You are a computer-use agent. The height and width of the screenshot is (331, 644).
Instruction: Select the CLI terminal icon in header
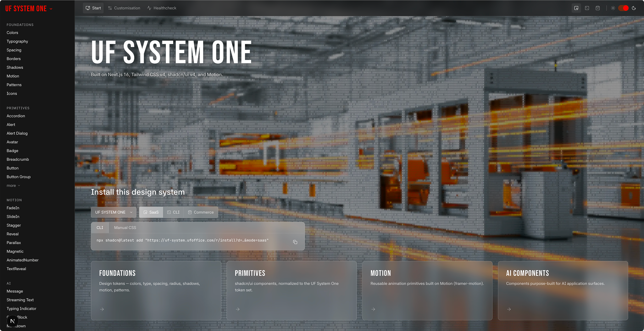click(x=587, y=8)
